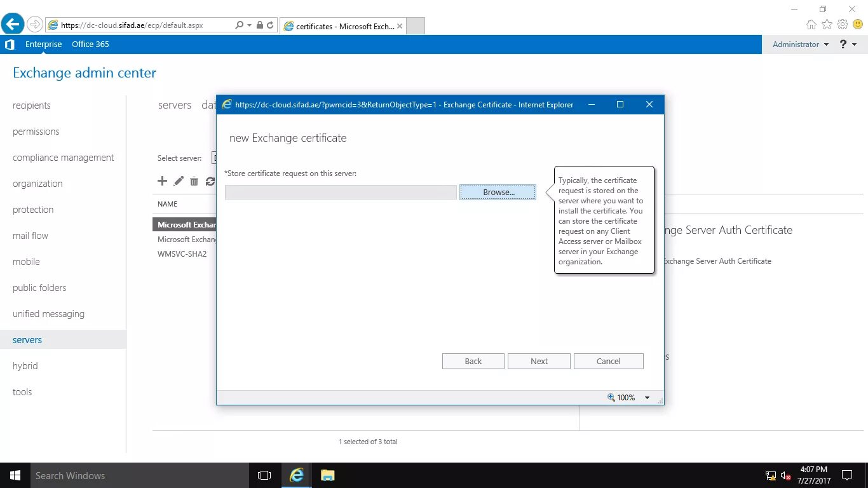Open Task View on the taskbar

(264, 475)
